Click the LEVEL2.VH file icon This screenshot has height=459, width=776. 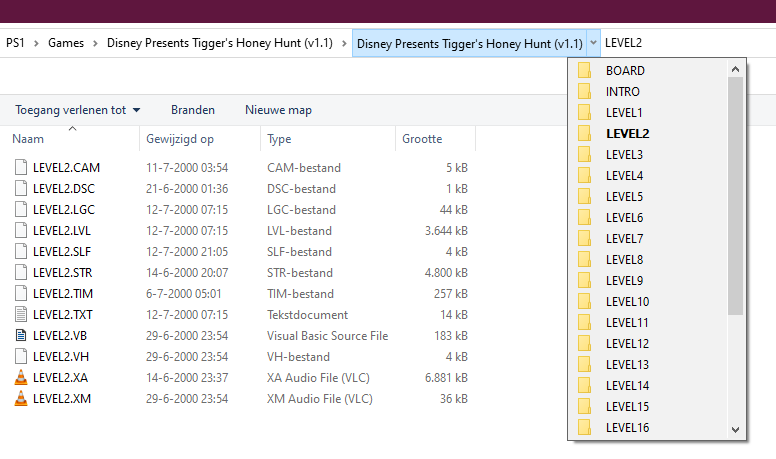tap(21, 356)
